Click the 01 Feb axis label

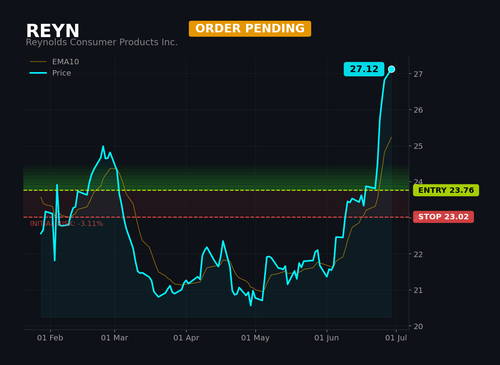50,338
